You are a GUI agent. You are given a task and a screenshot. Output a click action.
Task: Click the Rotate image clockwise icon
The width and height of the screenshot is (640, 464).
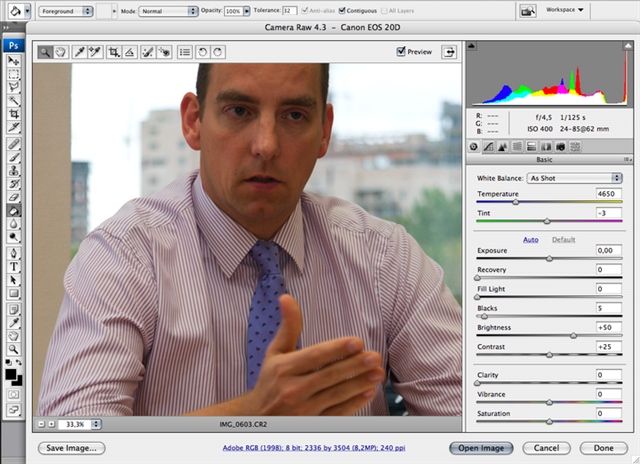tap(218, 51)
